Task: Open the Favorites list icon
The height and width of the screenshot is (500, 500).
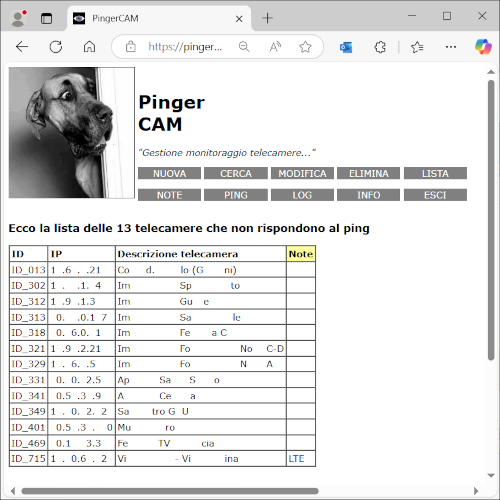Action: pyautogui.click(x=417, y=47)
